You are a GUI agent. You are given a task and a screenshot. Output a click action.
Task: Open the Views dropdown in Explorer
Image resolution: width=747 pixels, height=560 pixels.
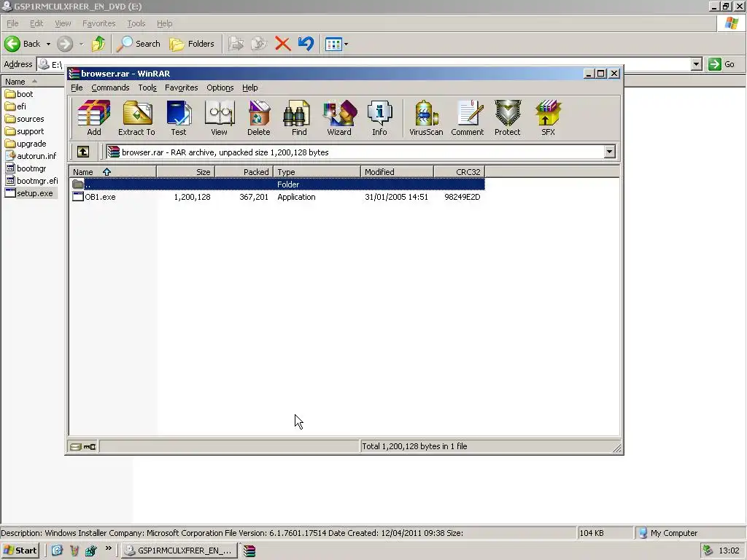336,44
